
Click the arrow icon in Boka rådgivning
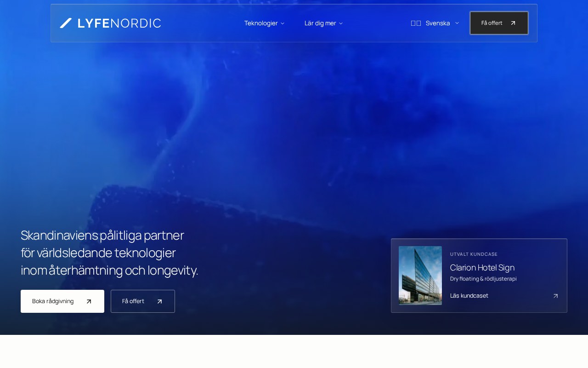click(89, 302)
